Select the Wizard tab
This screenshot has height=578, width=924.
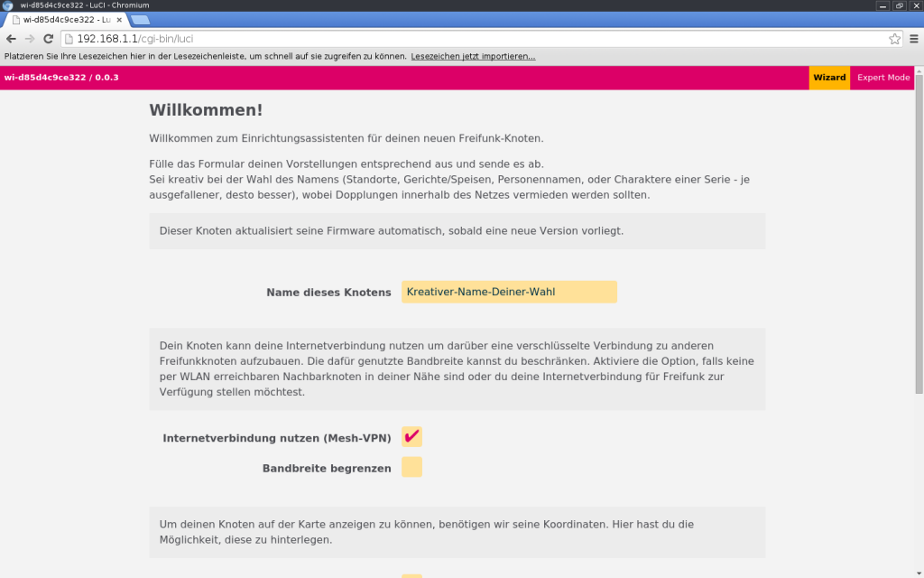(829, 78)
